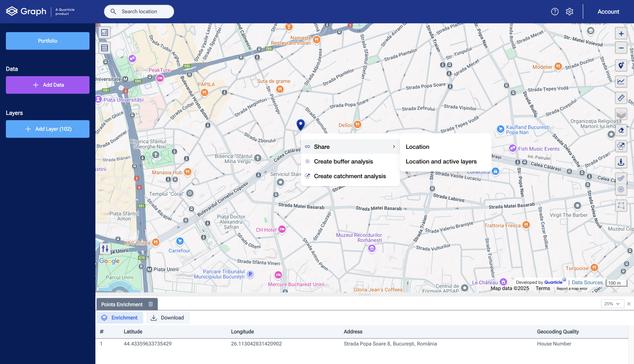Image resolution: width=634 pixels, height=364 pixels.
Task: Open the help question-mark icon
Action: click(555, 12)
